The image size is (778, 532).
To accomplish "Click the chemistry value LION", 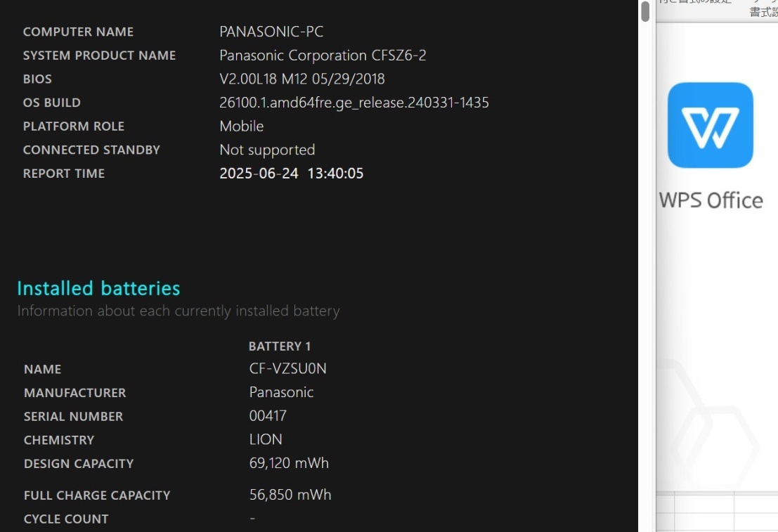I will 266,439.
